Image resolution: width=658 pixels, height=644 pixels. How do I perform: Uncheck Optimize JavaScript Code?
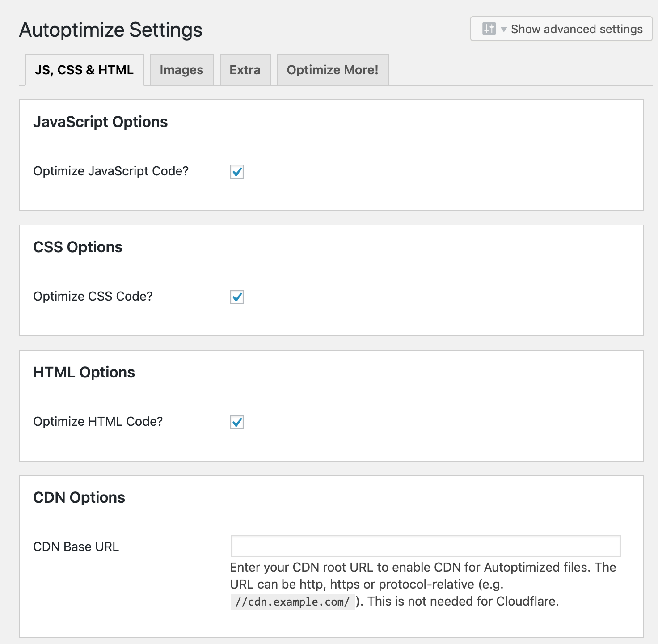236,172
